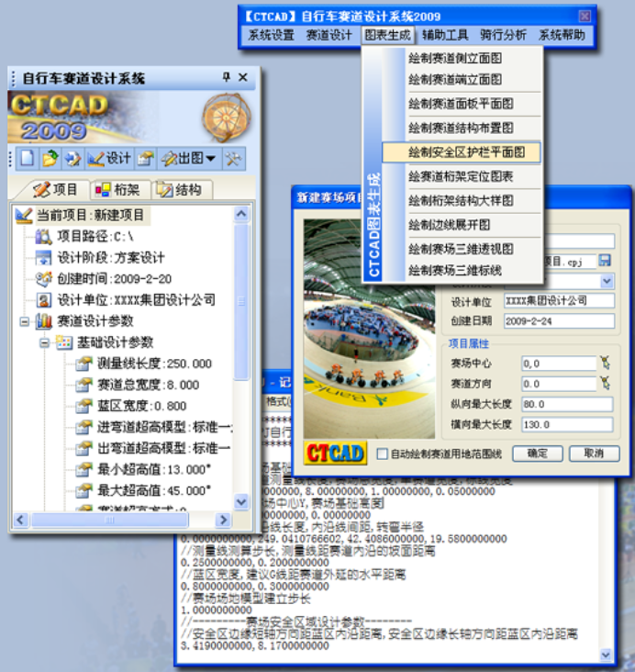Open the design stage combo box dropdown
635x672 pixels.
[x=607, y=281]
